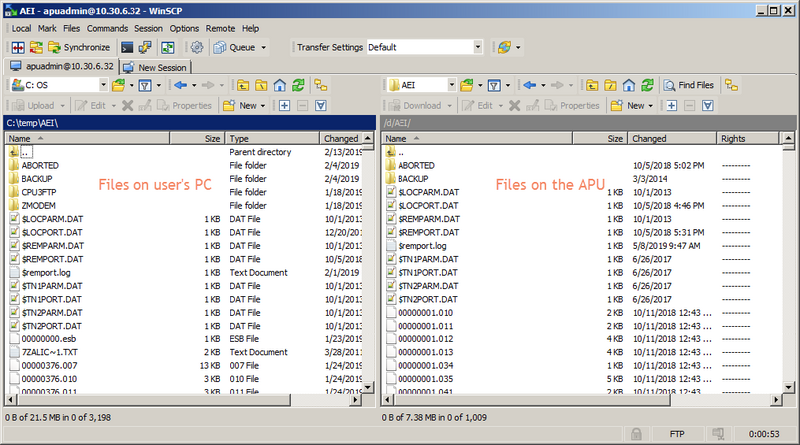Click the remote panel vertical scrollbar down arrow
This screenshot has height=445, width=800.
788,387
